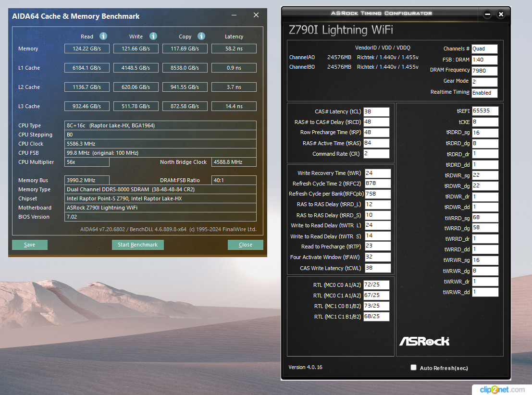Click the Gear Mode field
This screenshot has height=395, width=532.
pos(484,82)
